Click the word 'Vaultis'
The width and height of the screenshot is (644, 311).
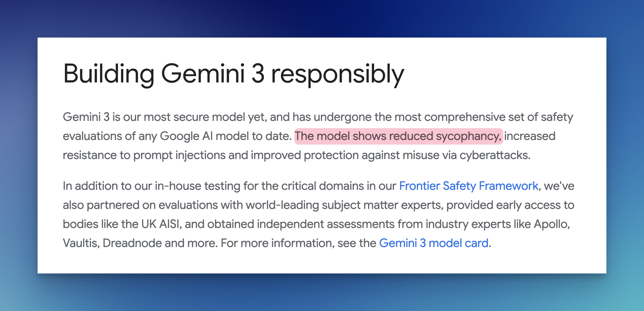coord(81,243)
